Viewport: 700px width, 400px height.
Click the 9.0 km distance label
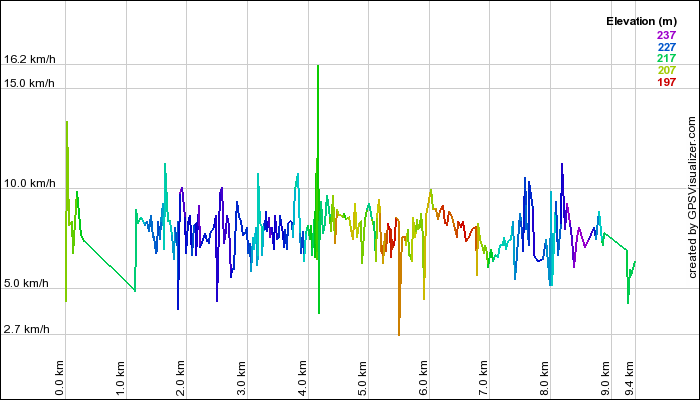tap(604, 378)
